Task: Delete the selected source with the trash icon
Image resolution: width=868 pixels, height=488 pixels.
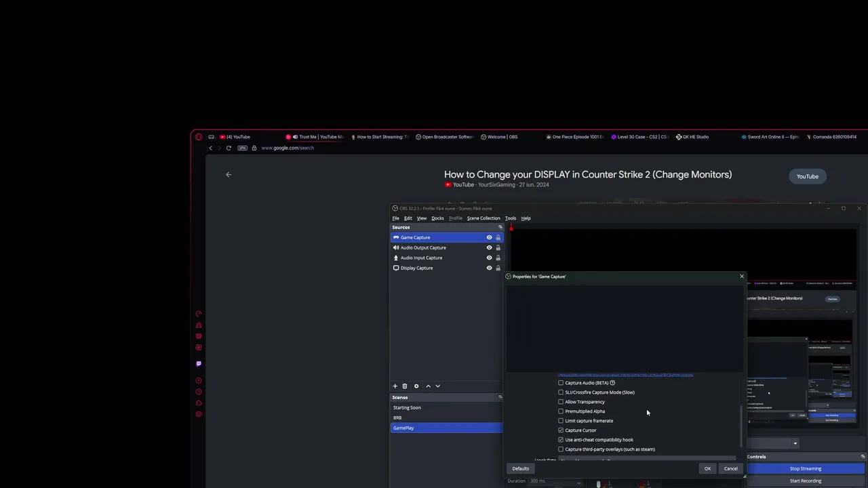Action: point(405,386)
